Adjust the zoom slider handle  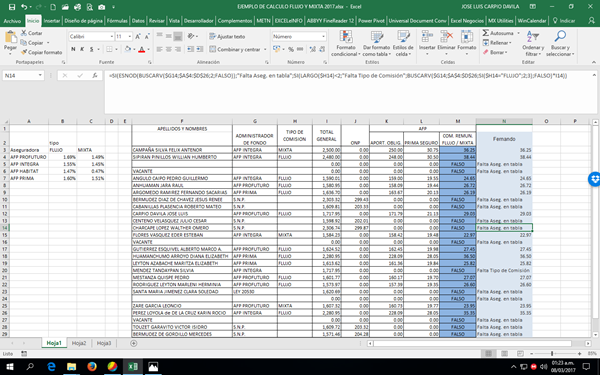(x=552, y=354)
